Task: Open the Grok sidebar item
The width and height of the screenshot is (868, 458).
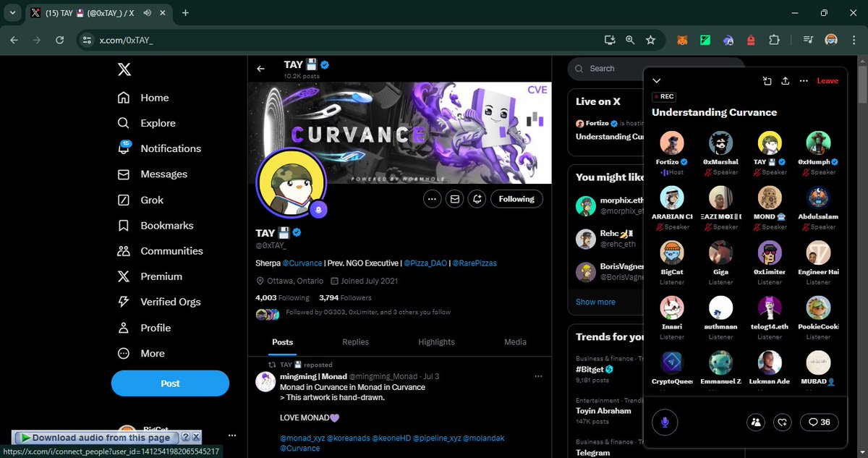Action: [140, 200]
